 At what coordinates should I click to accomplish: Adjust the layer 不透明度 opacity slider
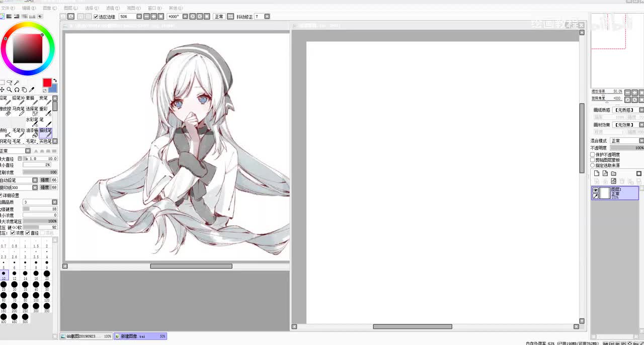coord(627,148)
